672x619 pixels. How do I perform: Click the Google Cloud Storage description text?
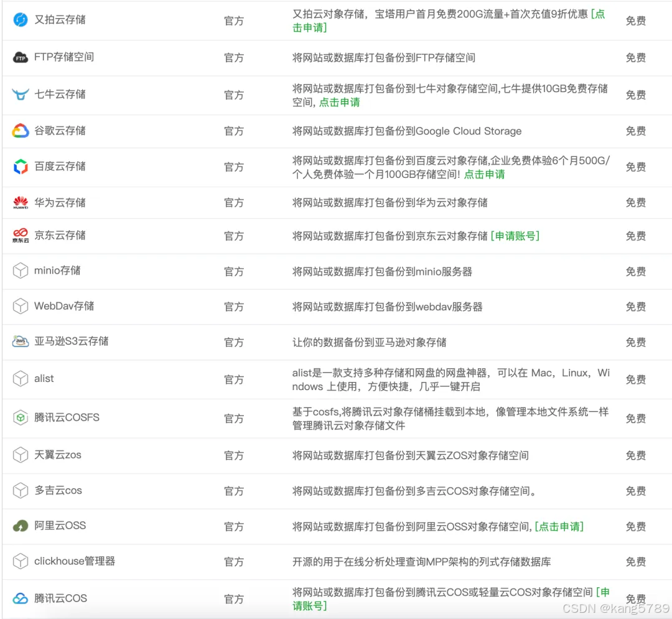pyautogui.click(x=407, y=131)
